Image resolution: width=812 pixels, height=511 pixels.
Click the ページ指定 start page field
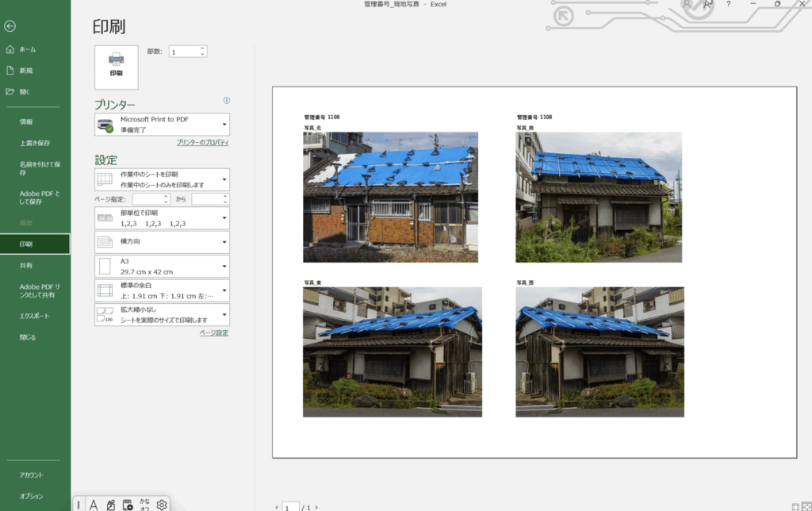pyautogui.click(x=147, y=199)
